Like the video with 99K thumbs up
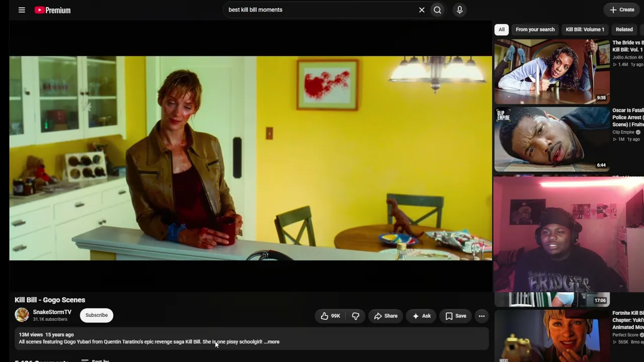644x362 pixels. [331, 316]
